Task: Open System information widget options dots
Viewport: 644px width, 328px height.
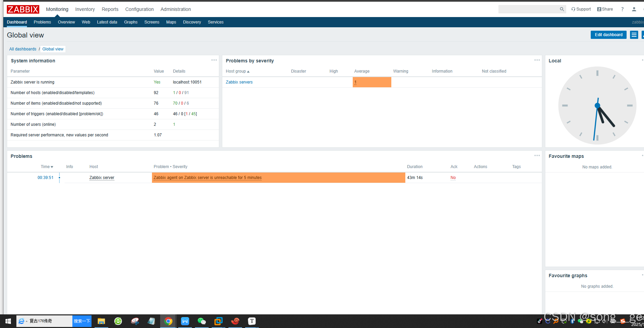Action: click(214, 60)
